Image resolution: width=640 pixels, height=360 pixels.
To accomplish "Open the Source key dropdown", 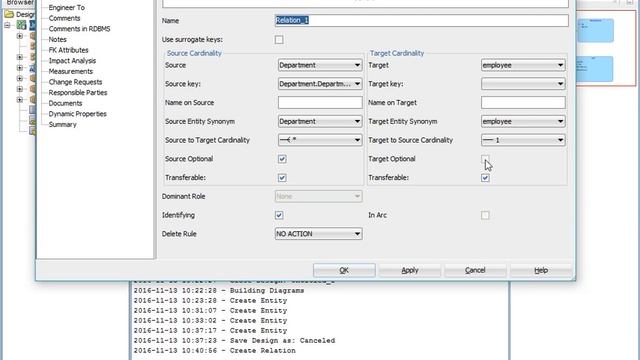I will click(x=320, y=84).
